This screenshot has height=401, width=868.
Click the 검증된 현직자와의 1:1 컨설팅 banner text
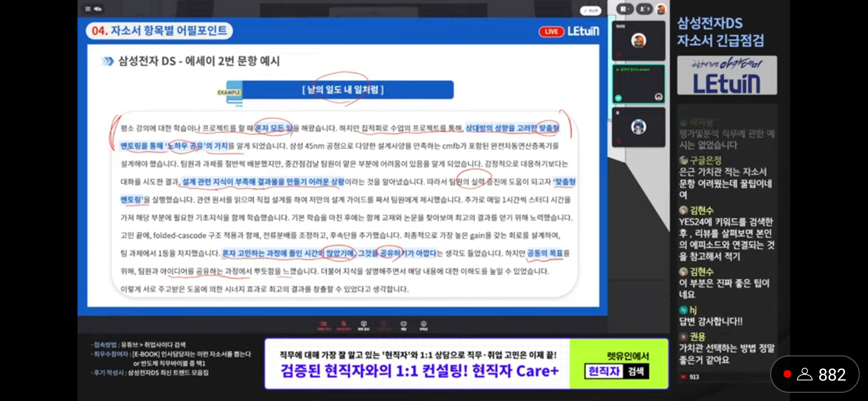click(419, 371)
